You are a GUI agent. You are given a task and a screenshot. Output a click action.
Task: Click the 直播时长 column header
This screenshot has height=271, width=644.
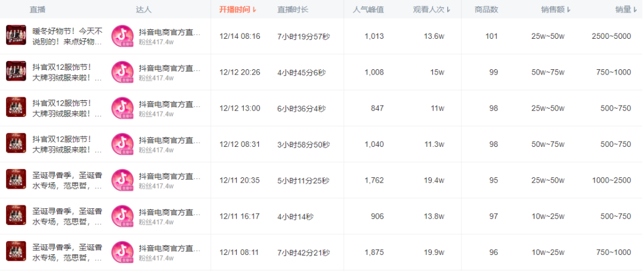coord(292,10)
